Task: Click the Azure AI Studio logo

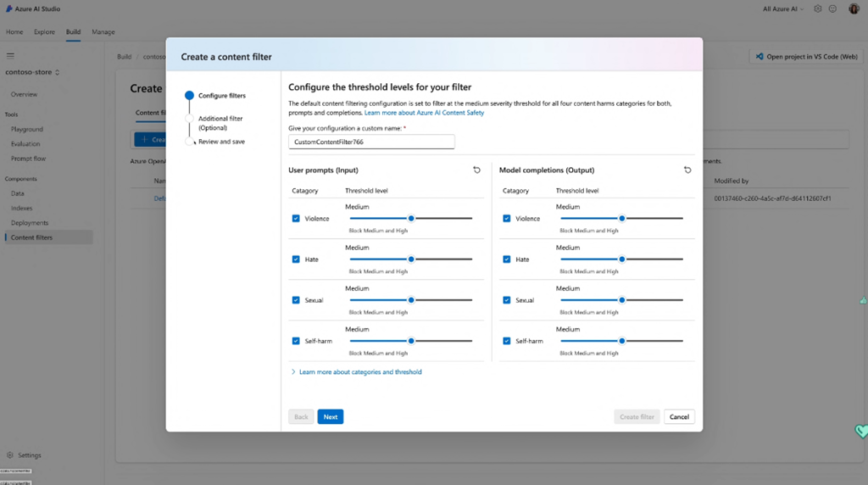Action: click(8, 8)
